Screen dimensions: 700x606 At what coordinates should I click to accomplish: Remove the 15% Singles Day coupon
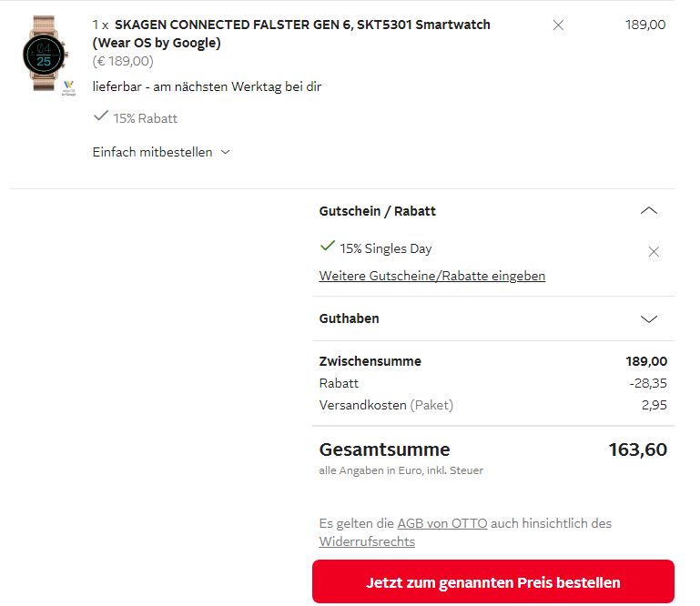pyautogui.click(x=653, y=252)
